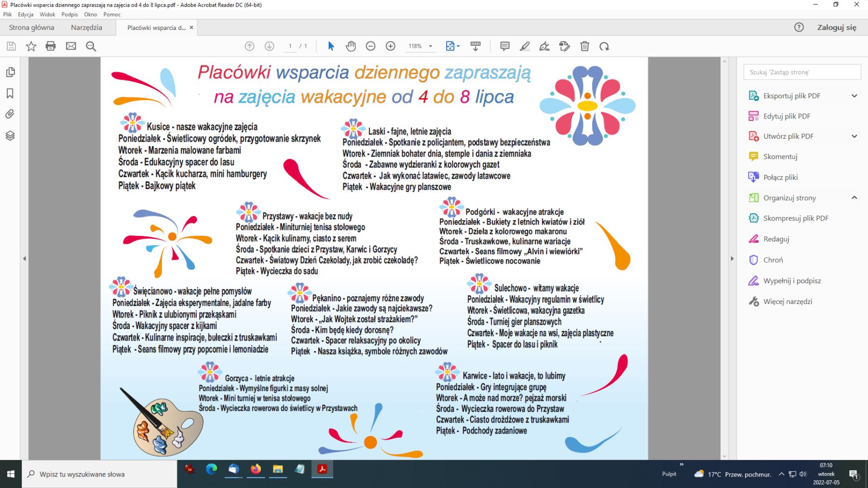Click the Szukaj 'Zastąp stronę' search field
Image resolution: width=868 pixels, height=488 pixels.
coord(802,72)
